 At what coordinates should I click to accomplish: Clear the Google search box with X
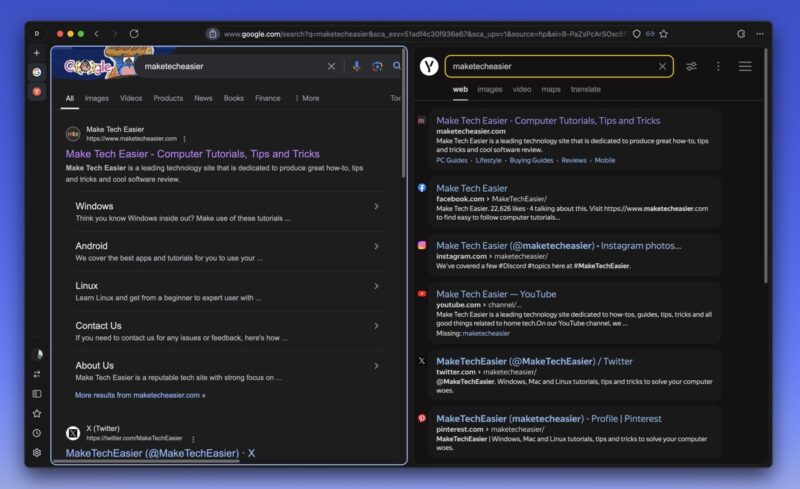click(x=331, y=66)
